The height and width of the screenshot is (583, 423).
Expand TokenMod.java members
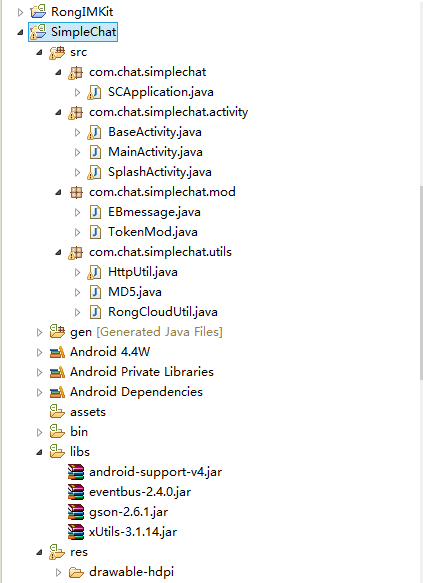point(77,232)
